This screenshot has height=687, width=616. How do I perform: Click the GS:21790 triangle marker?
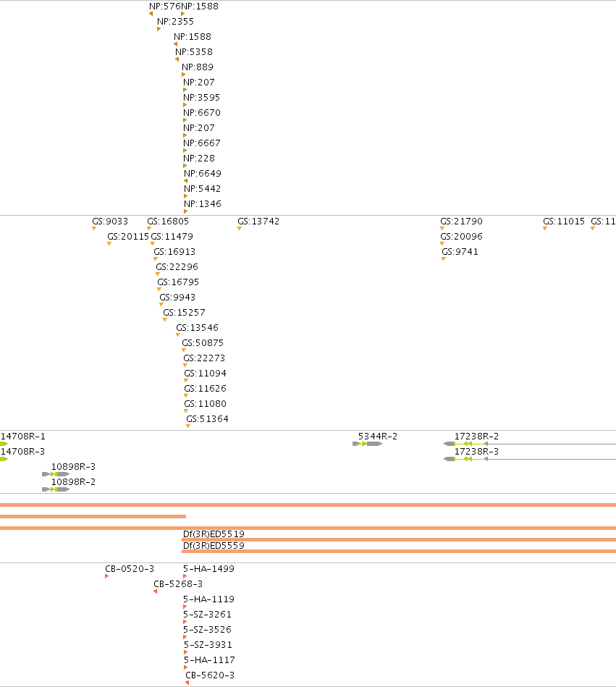(x=442, y=228)
